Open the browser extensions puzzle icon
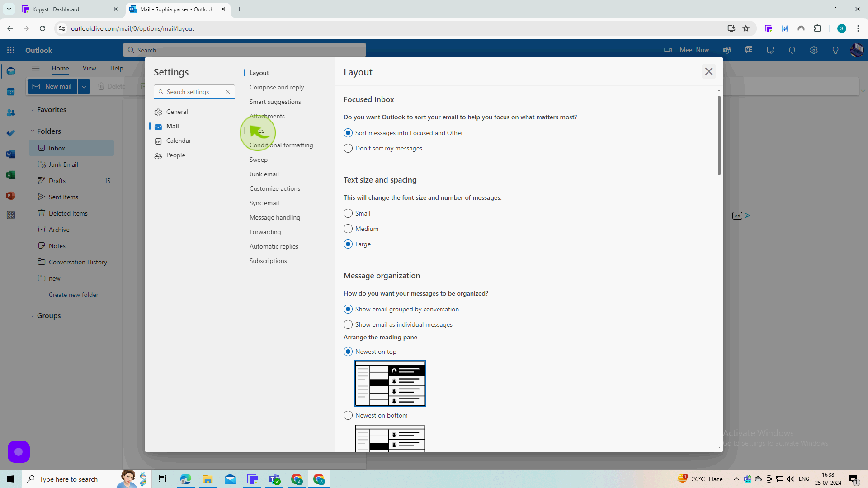The image size is (868, 488). click(x=817, y=28)
